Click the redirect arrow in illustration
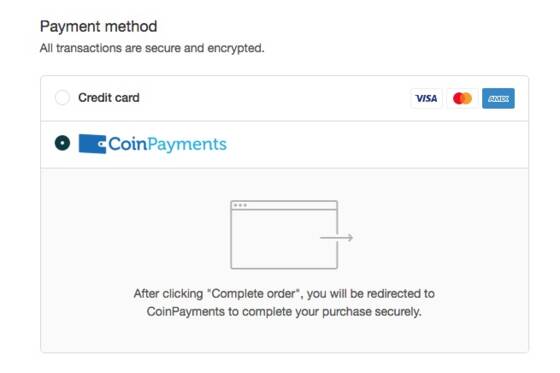Screen dimensions: 560x373 [336, 238]
